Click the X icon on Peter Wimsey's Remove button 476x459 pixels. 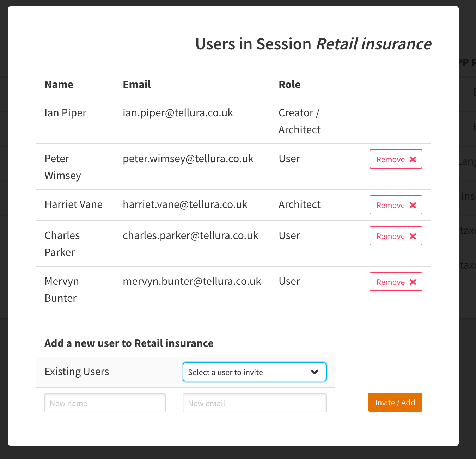pyautogui.click(x=413, y=159)
